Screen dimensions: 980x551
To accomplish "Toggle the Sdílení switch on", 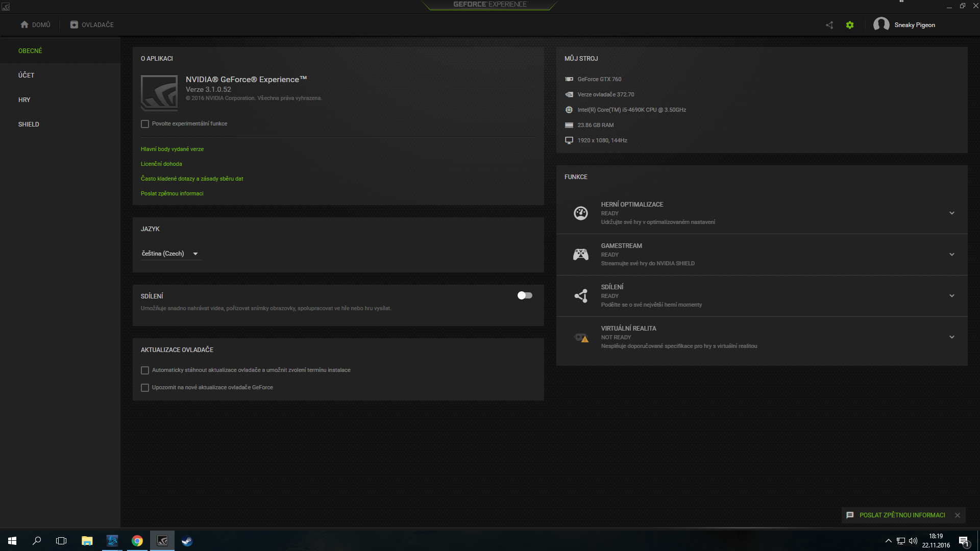I will [x=525, y=296].
